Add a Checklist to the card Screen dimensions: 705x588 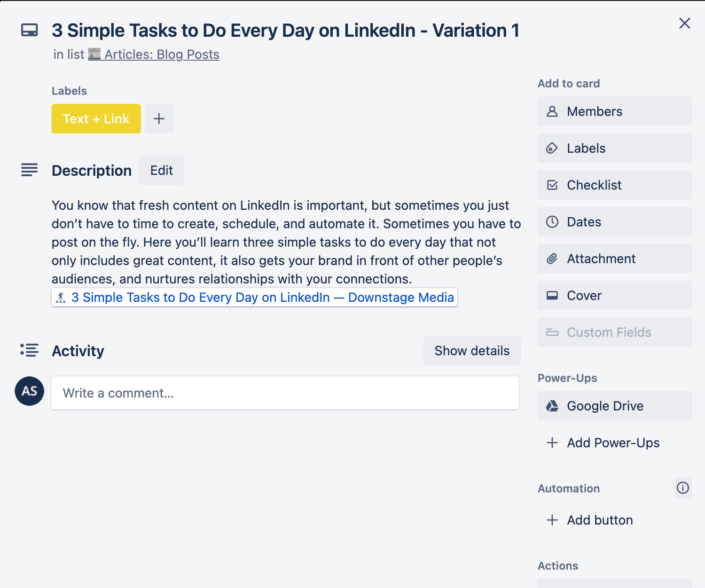coord(615,185)
